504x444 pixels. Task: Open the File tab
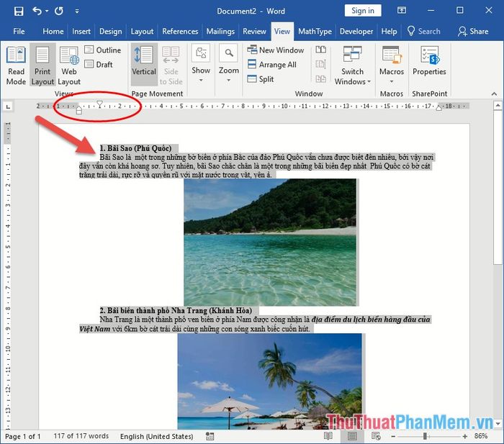[19, 31]
